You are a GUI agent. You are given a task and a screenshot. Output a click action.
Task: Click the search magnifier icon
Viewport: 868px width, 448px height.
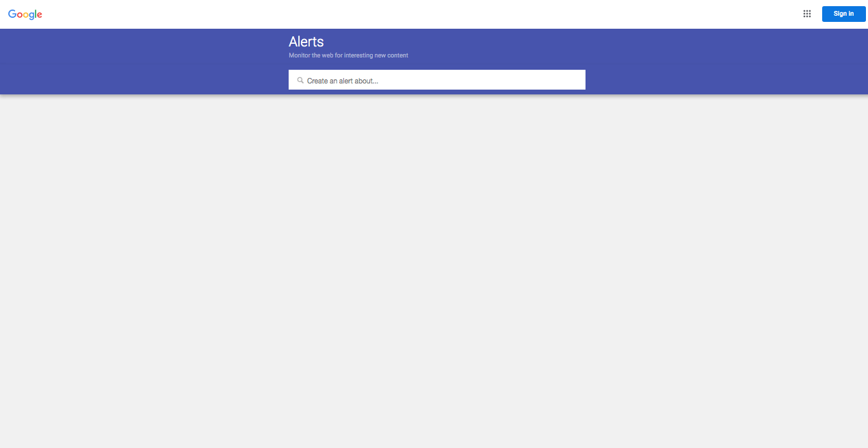click(x=300, y=80)
